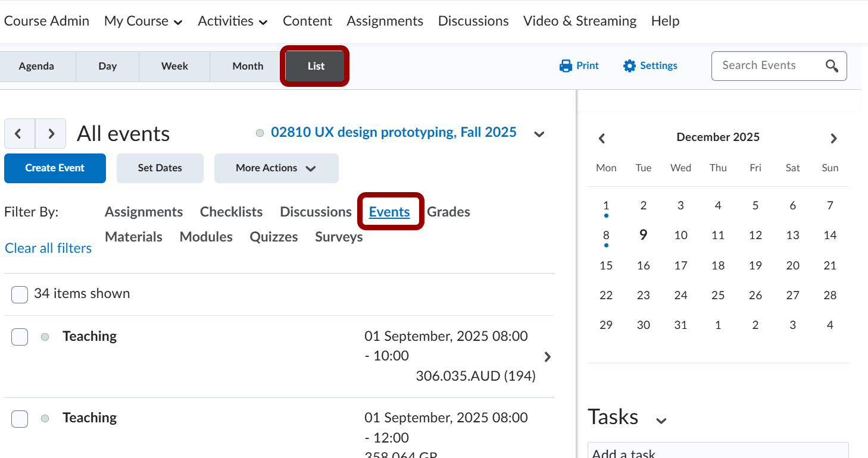Show next month in mini calendar

coord(833,138)
